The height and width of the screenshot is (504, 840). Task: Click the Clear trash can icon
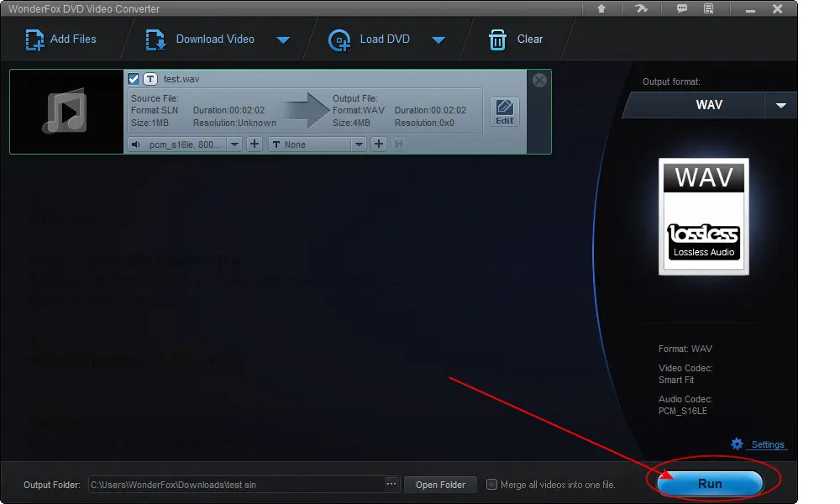497,39
